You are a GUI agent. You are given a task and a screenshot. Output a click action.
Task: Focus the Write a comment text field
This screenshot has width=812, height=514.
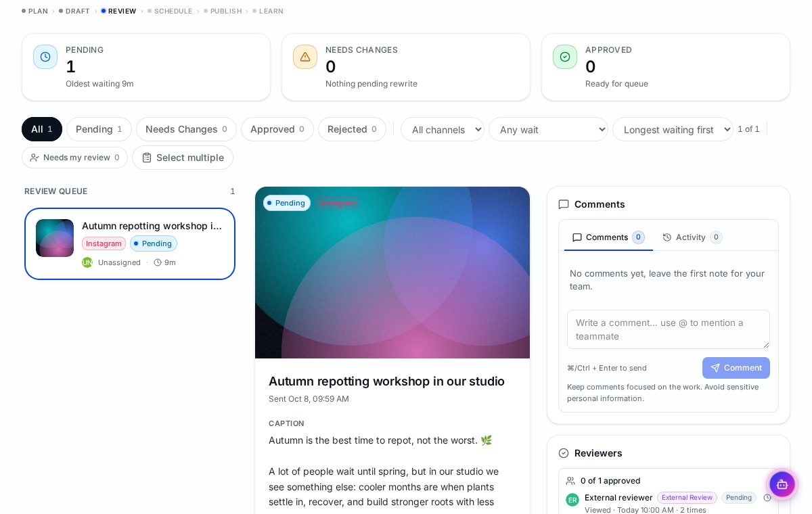[669, 329]
